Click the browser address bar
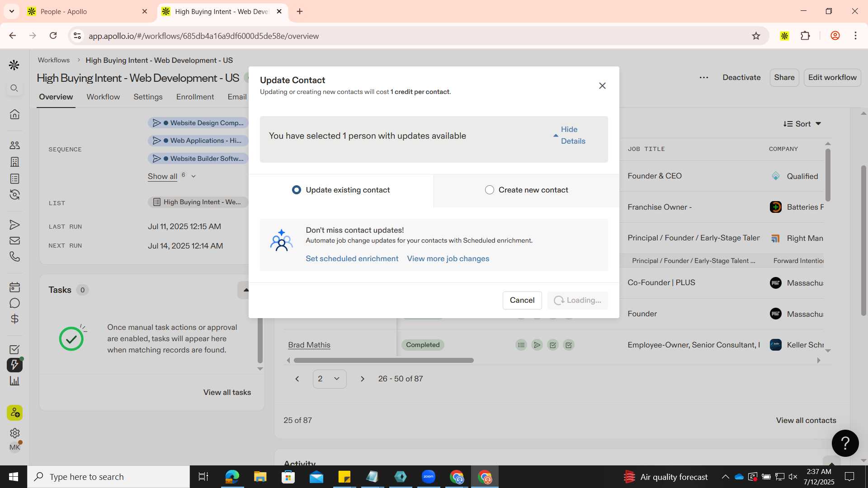868x488 pixels. click(418, 36)
